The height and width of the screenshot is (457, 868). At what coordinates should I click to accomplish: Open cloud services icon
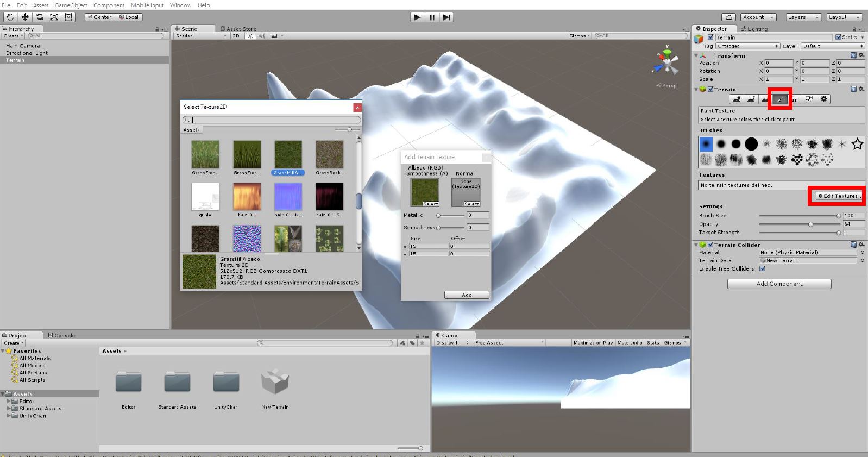729,17
